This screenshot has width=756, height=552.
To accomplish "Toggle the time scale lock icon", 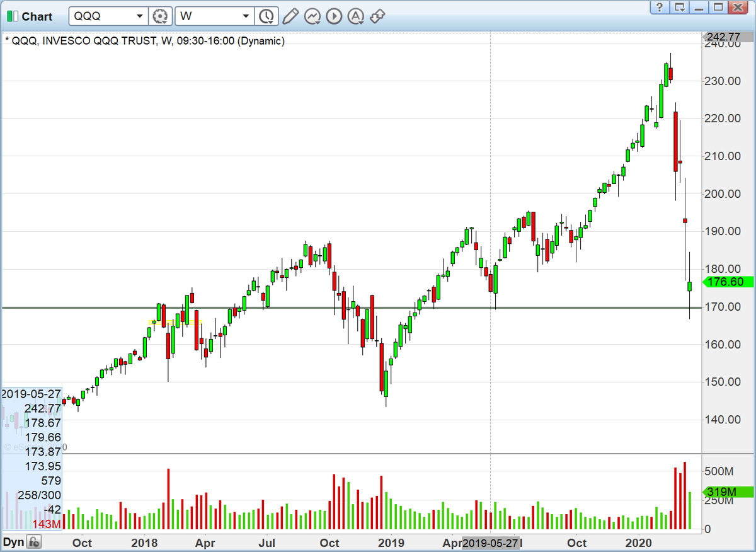I will click(x=35, y=542).
